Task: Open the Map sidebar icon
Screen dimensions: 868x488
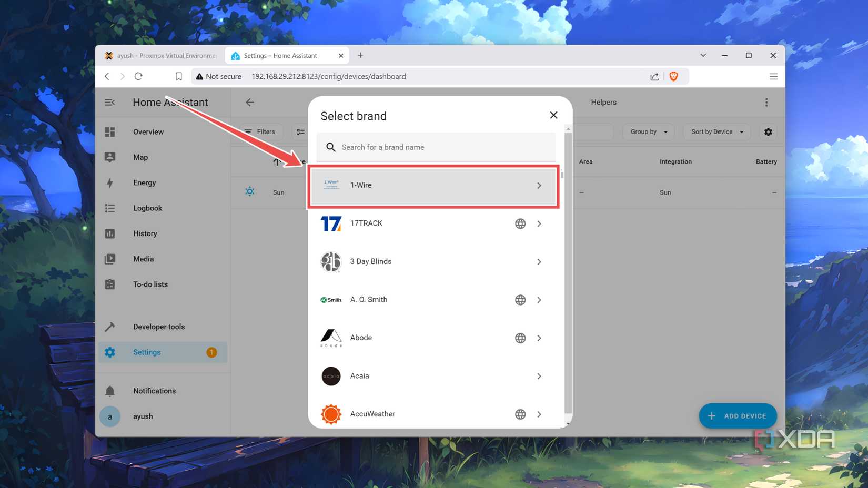Action: click(110, 157)
